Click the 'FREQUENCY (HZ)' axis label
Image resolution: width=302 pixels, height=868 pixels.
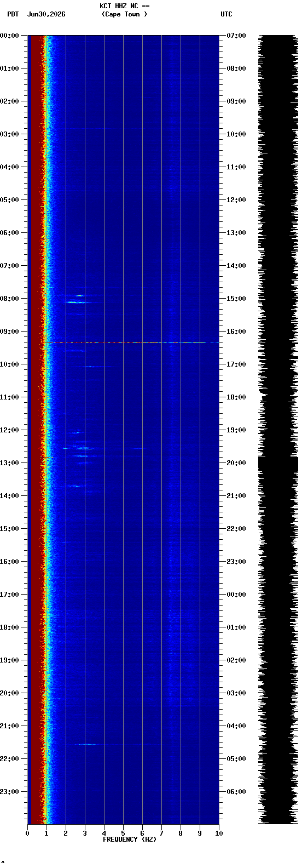(x=130, y=840)
